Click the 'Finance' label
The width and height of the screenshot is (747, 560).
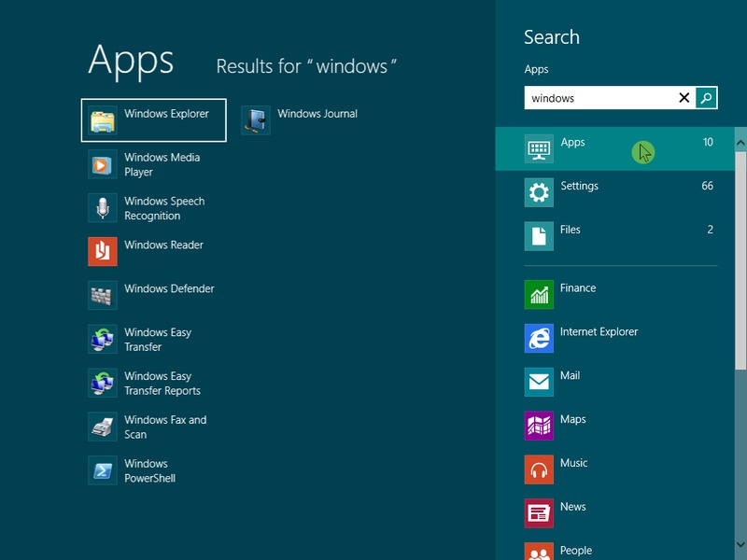(x=578, y=288)
